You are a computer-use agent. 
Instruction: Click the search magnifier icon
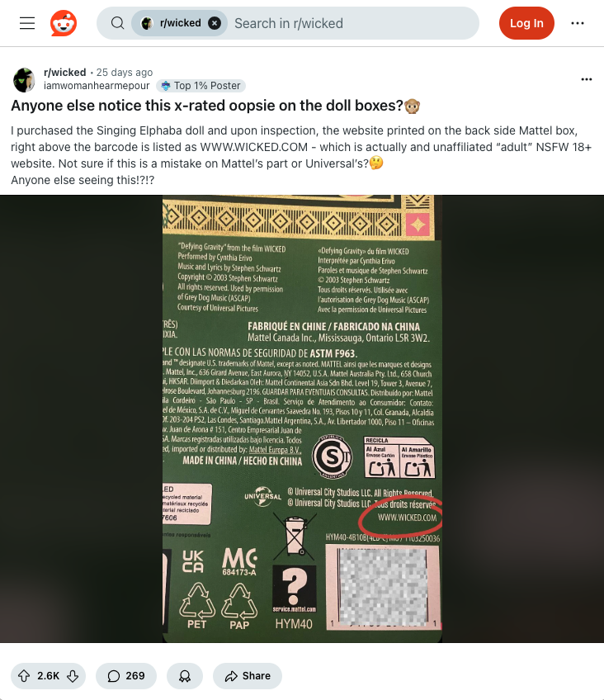point(118,23)
